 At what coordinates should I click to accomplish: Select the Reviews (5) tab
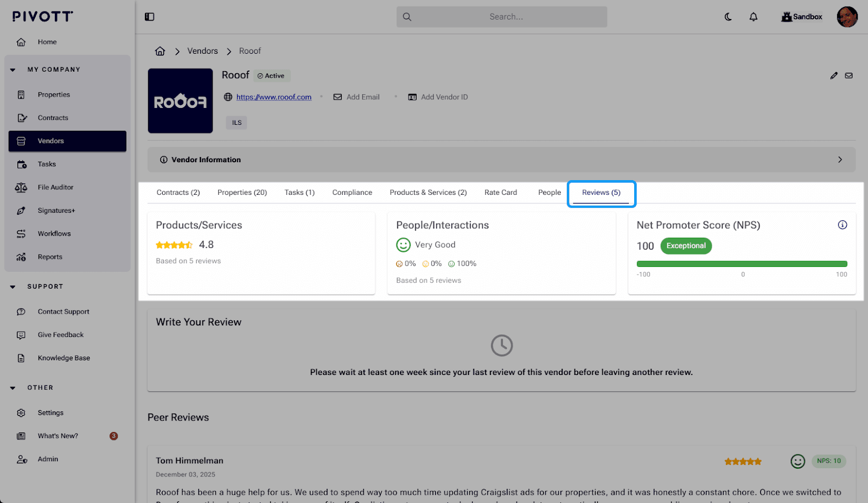pos(601,193)
